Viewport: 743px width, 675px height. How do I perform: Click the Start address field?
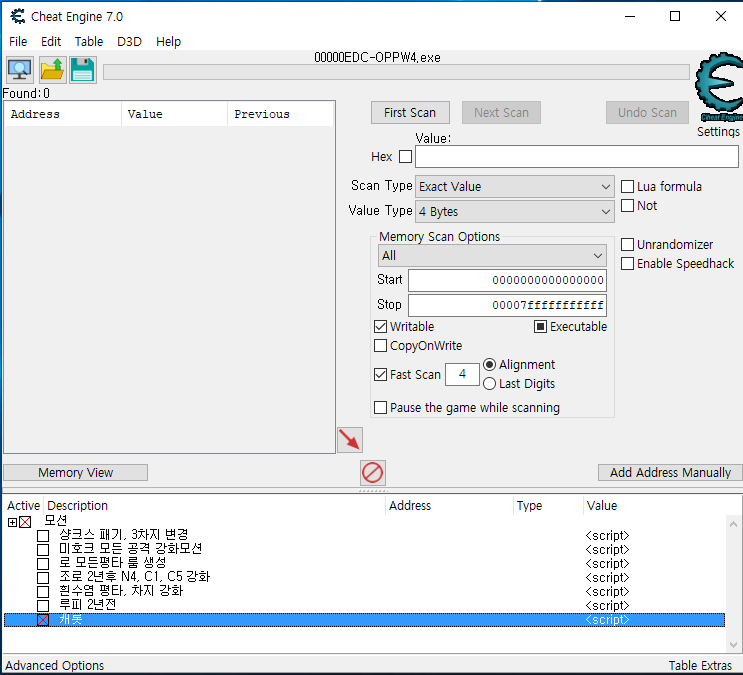point(507,280)
